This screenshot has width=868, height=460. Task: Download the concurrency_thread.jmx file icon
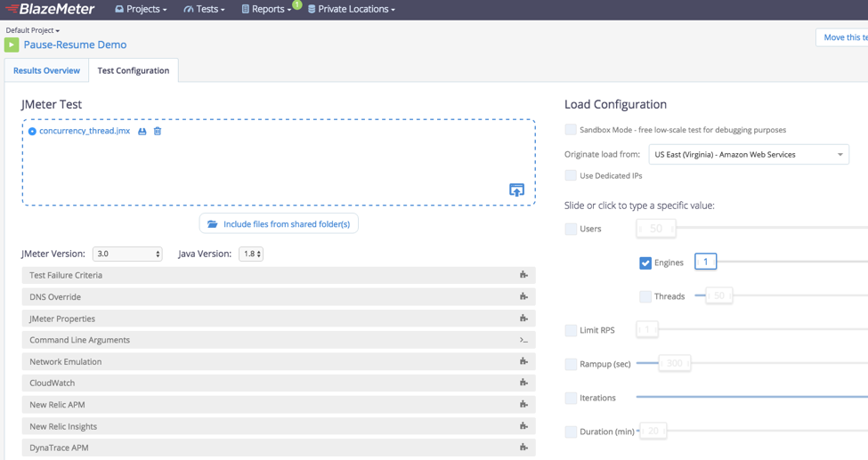tap(142, 132)
